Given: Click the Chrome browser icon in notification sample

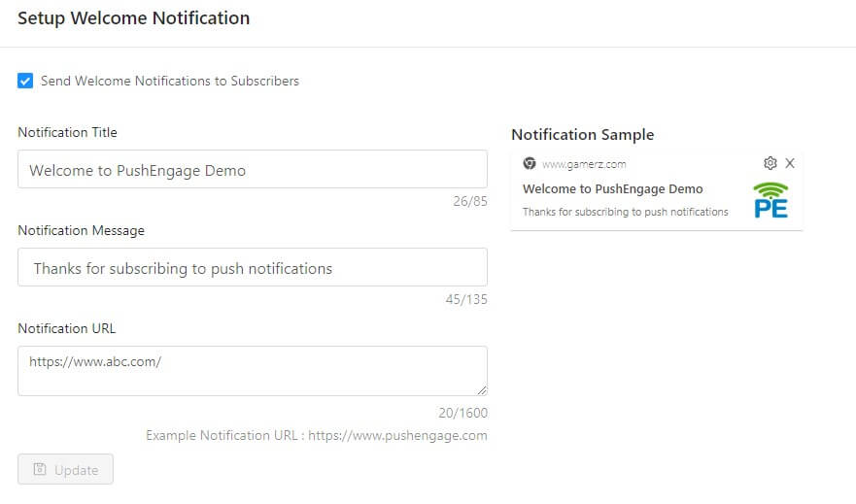Looking at the screenshot, I should (x=529, y=163).
